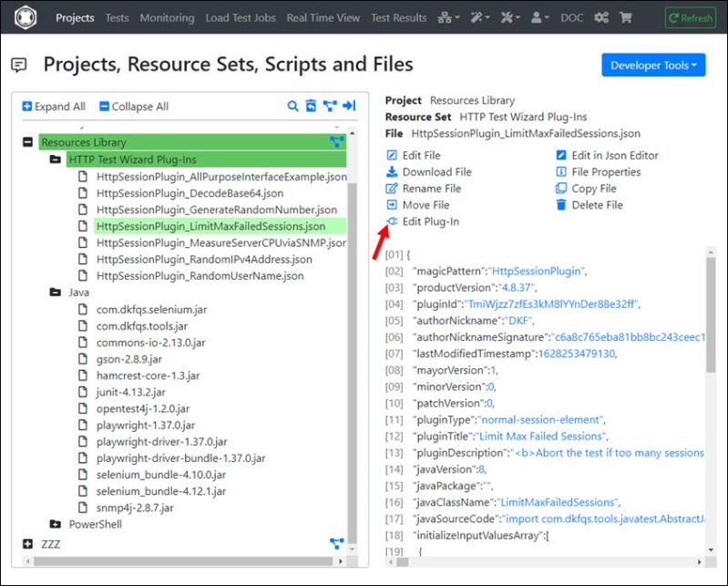
Task: Select hamcrest-core-1.3.jar file
Action: [x=149, y=375]
